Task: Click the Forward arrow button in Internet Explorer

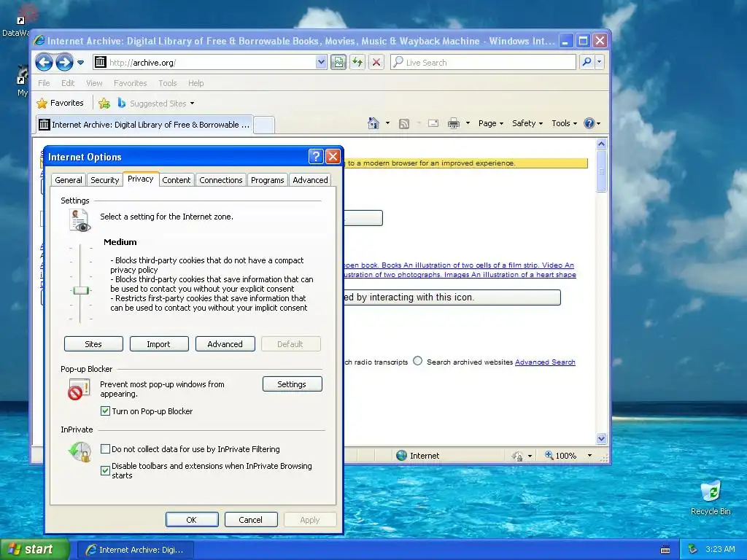Action: (64, 63)
